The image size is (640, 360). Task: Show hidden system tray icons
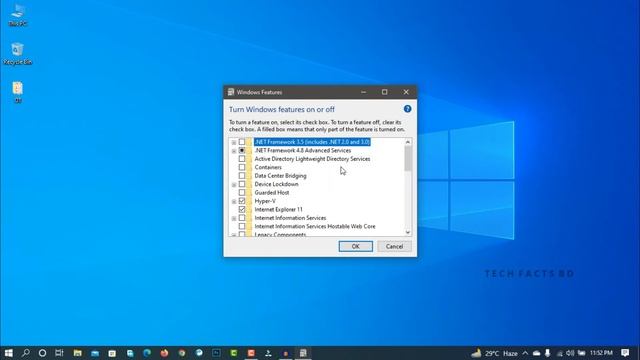(x=525, y=353)
